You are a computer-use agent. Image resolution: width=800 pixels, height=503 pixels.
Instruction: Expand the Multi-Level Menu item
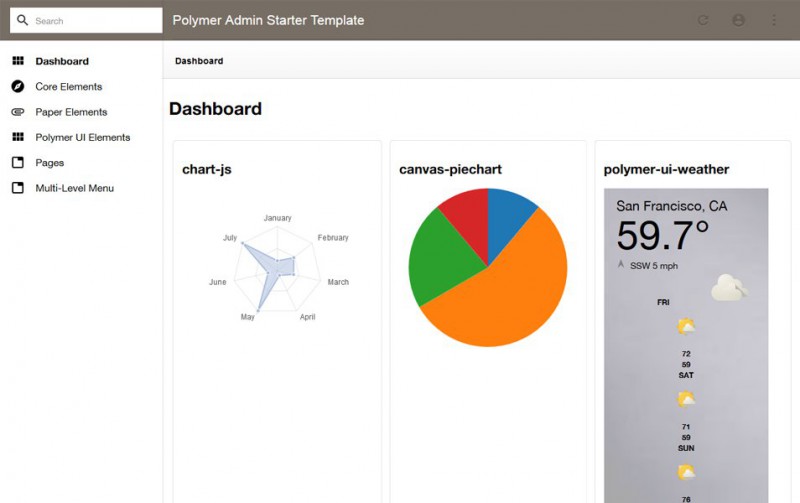point(74,188)
